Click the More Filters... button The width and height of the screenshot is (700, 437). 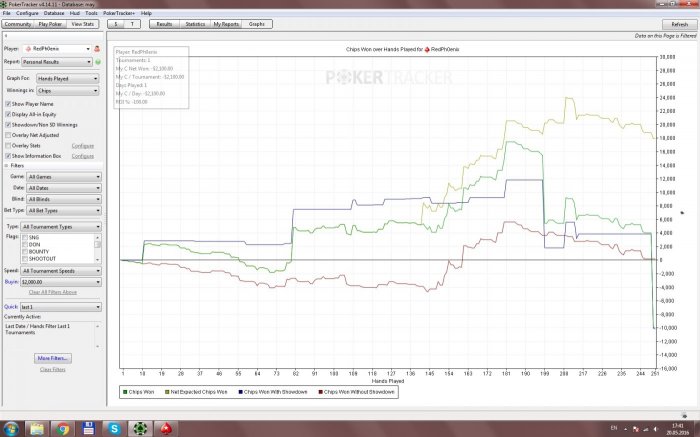pos(53,358)
